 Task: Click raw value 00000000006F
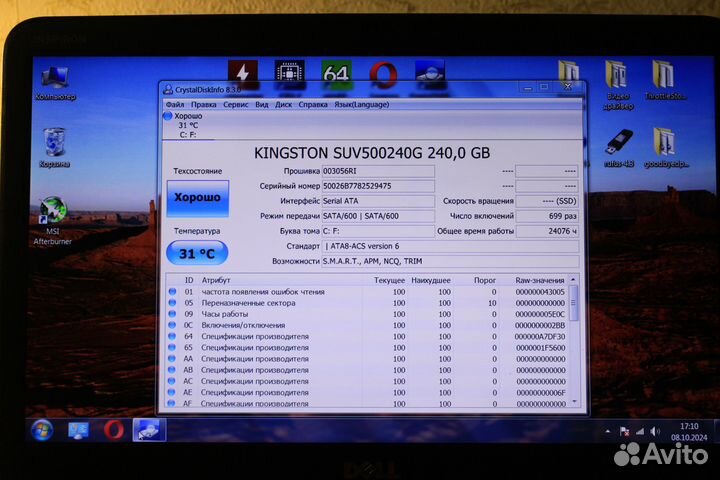540,393
